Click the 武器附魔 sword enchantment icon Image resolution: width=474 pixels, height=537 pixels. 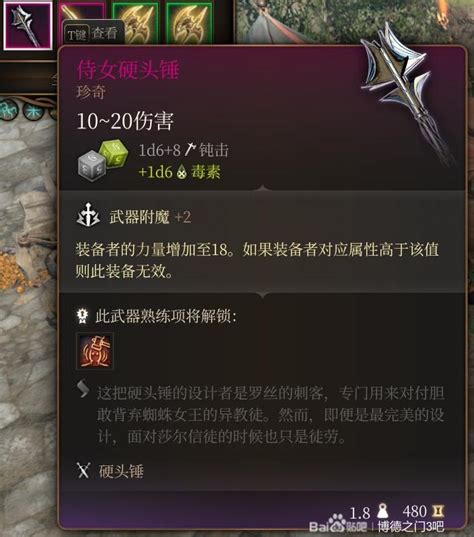[x=88, y=215]
